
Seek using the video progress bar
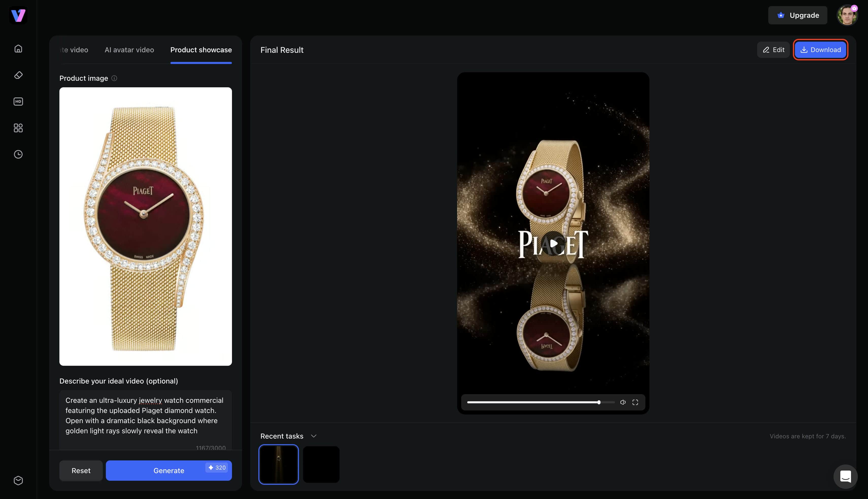point(541,402)
